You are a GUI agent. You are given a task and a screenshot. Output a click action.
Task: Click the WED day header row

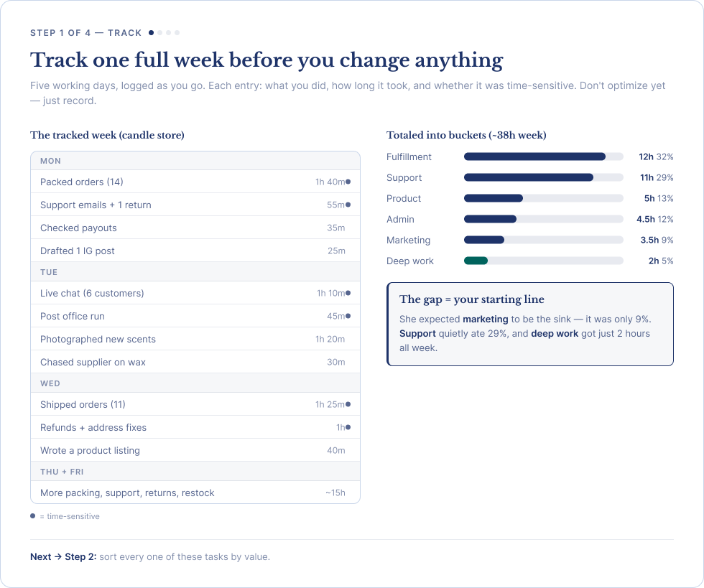tap(195, 383)
